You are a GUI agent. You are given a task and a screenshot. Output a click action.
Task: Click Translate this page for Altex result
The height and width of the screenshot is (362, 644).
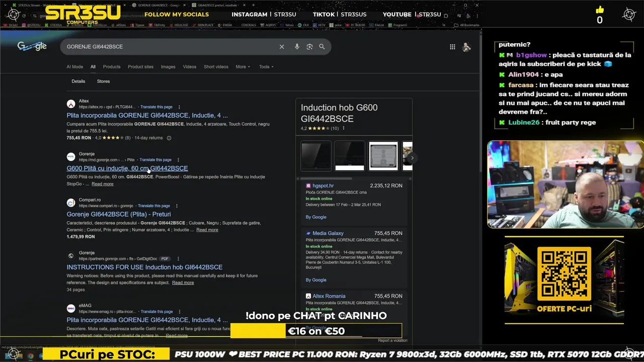156,107
